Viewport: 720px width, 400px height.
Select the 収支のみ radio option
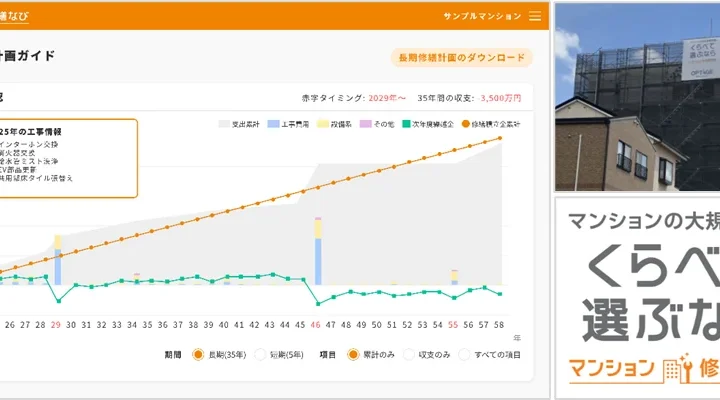point(411,354)
